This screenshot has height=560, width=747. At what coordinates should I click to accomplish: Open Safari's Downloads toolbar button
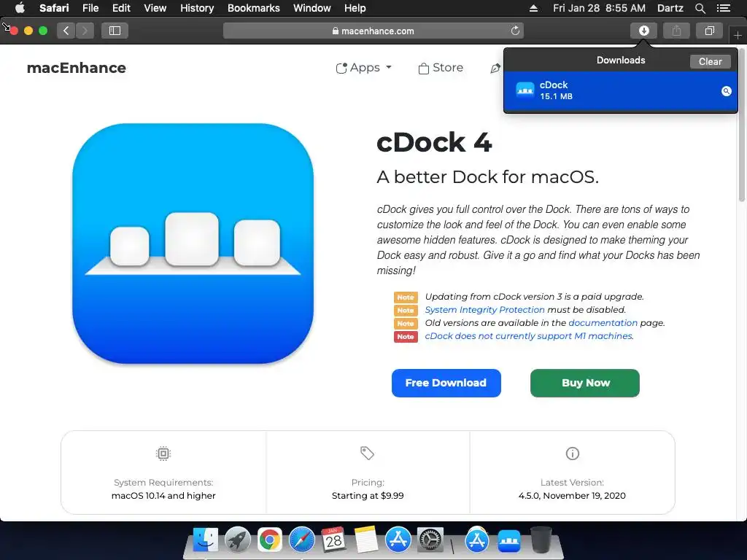click(x=643, y=31)
